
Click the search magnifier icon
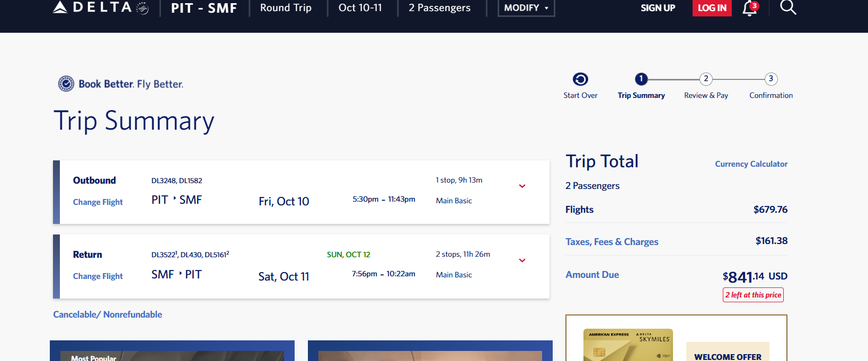[788, 7]
